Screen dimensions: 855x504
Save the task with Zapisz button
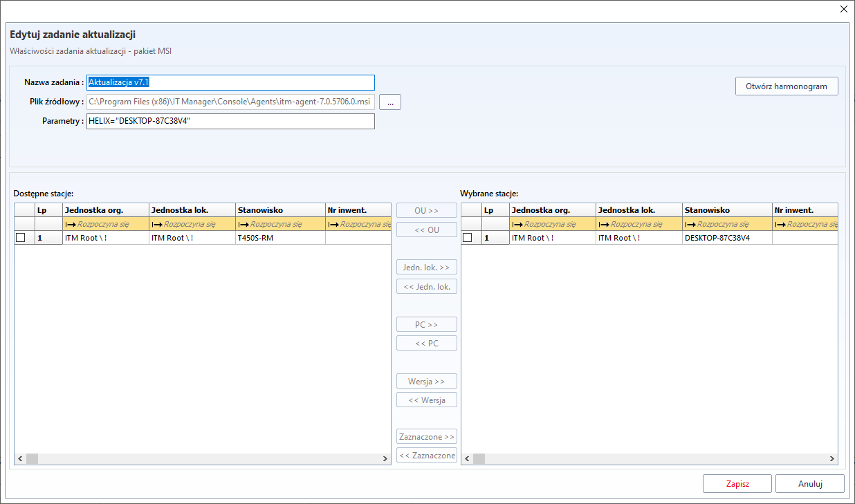[737, 484]
